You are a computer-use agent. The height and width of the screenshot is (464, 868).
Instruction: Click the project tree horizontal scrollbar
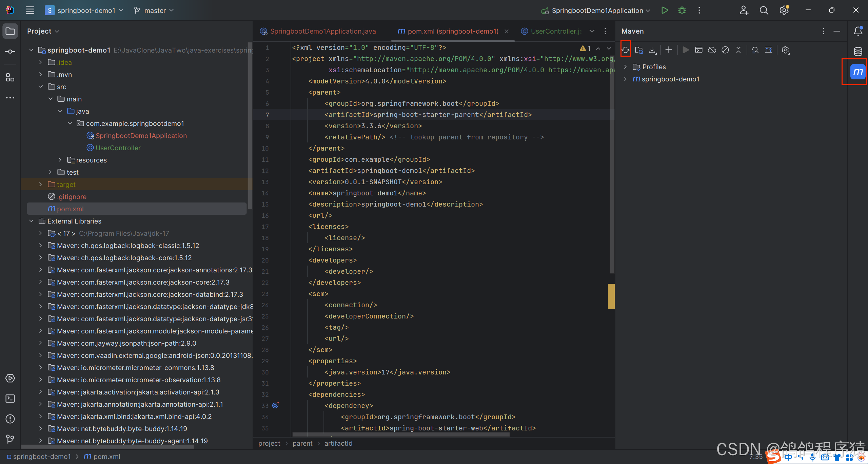(108, 447)
